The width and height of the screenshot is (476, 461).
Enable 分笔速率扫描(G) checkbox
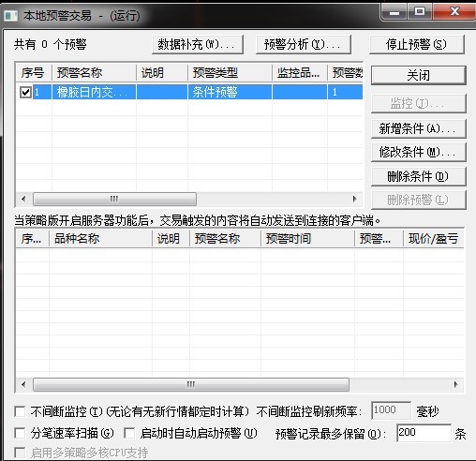(20, 433)
